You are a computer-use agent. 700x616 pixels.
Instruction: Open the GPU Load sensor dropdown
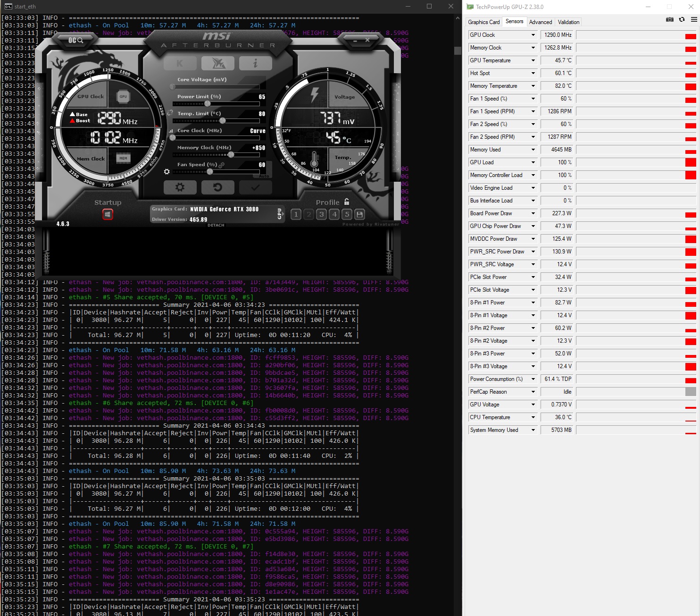pos(533,162)
